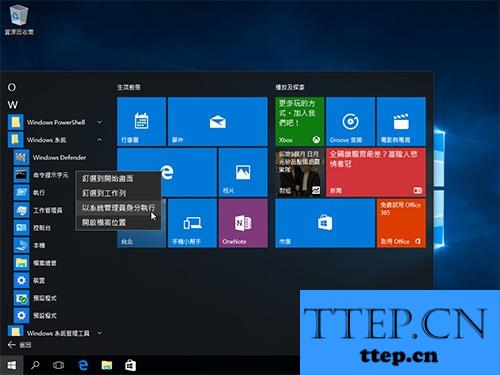Expand the Windows PowerShell folder chevron
Image resolution: width=500 pixels, height=375 pixels.
(x=99, y=122)
